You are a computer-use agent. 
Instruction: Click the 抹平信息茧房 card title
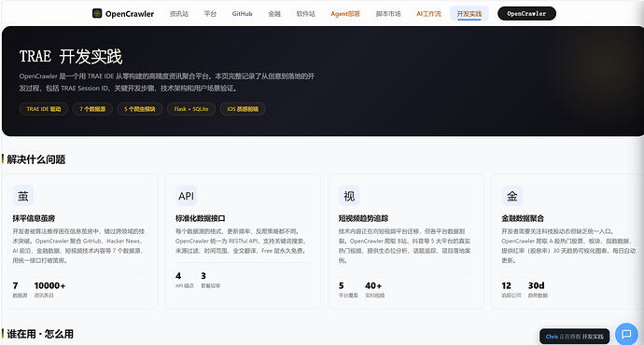point(34,218)
